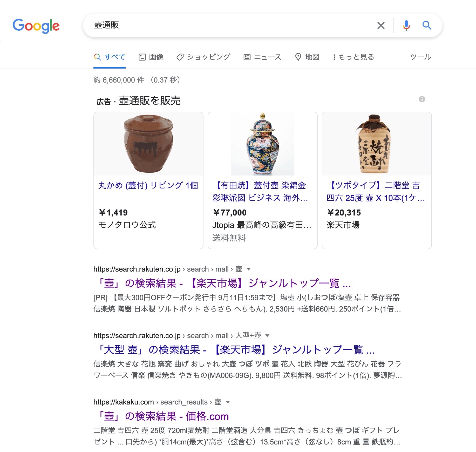Expand the arrow beside 大型+壺 URL

pos(267,336)
